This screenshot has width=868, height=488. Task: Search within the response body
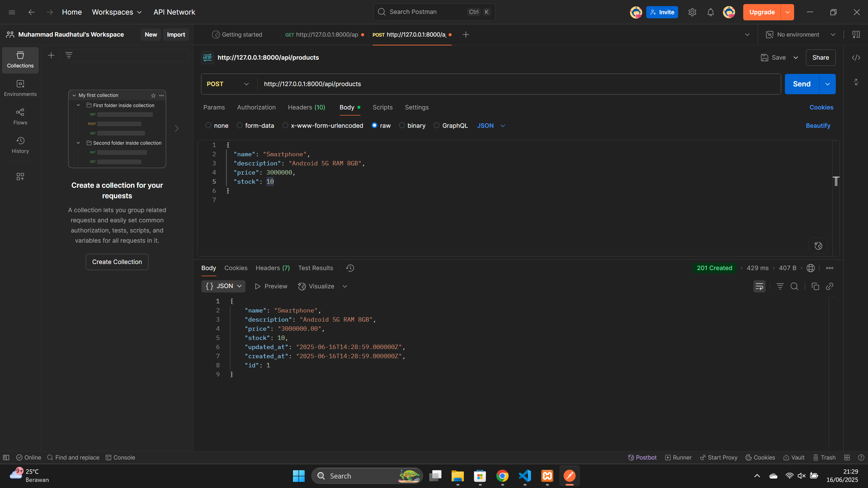[x=794, y=286]
